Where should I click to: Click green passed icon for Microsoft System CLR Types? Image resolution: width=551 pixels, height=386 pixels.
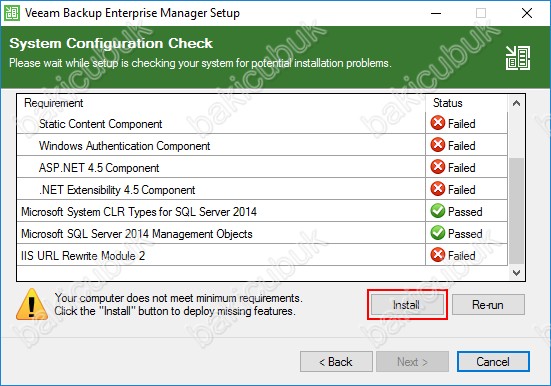(x=438, y=211)
